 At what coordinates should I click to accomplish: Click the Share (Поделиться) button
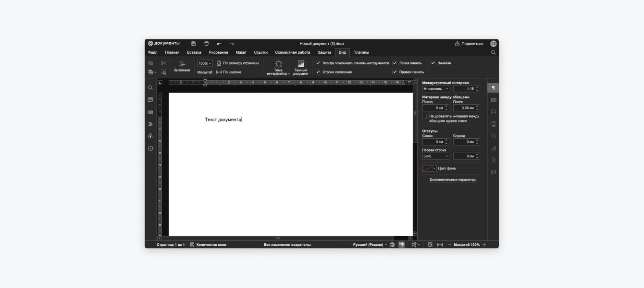coord(469,44)
